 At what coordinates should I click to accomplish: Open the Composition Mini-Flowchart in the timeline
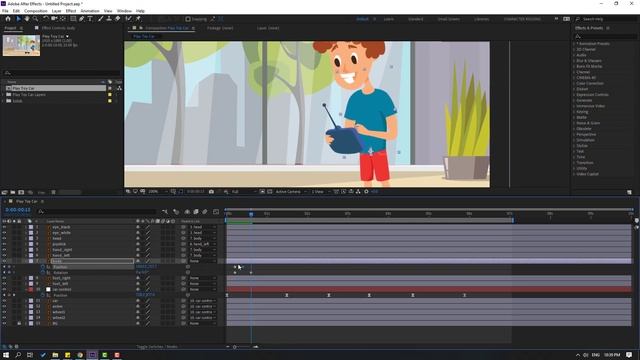tap(165, 211)
